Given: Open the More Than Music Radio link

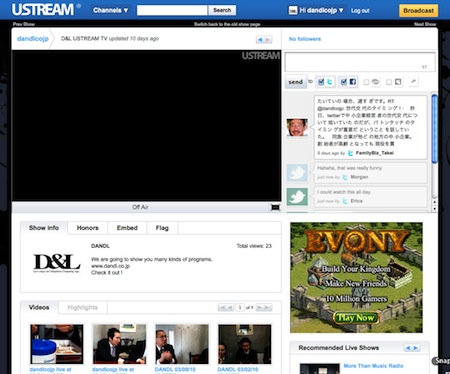Looking at the screenshot, I should [373, 366].
